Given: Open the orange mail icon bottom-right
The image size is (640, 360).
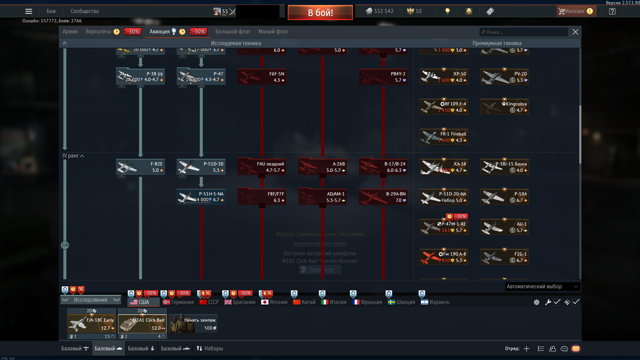Looking at the screenshot, I should (576, 349).
